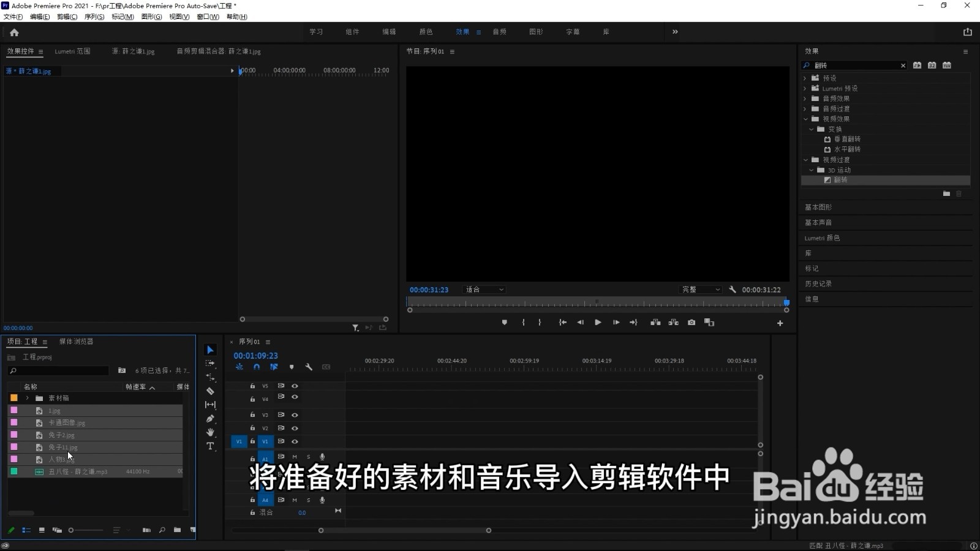Open Program monitor settings wrench
980x551 pixels.
coord(733,290)
